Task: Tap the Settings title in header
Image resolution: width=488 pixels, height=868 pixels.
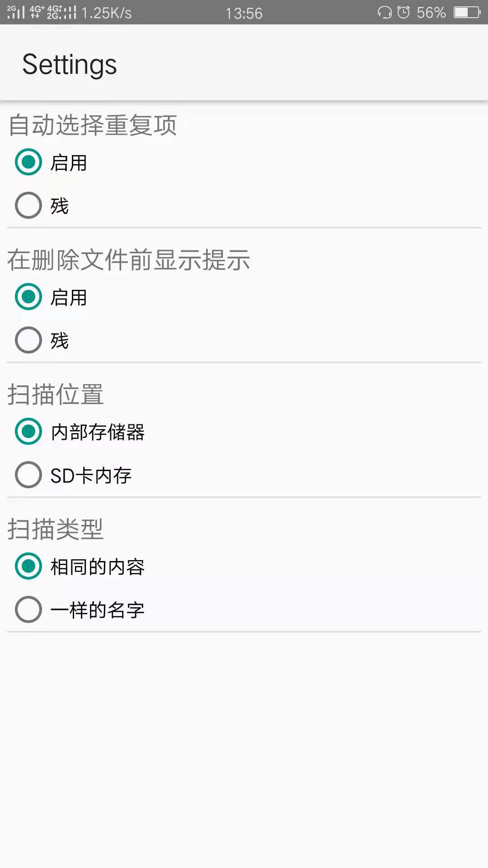Action: point(70,64)
